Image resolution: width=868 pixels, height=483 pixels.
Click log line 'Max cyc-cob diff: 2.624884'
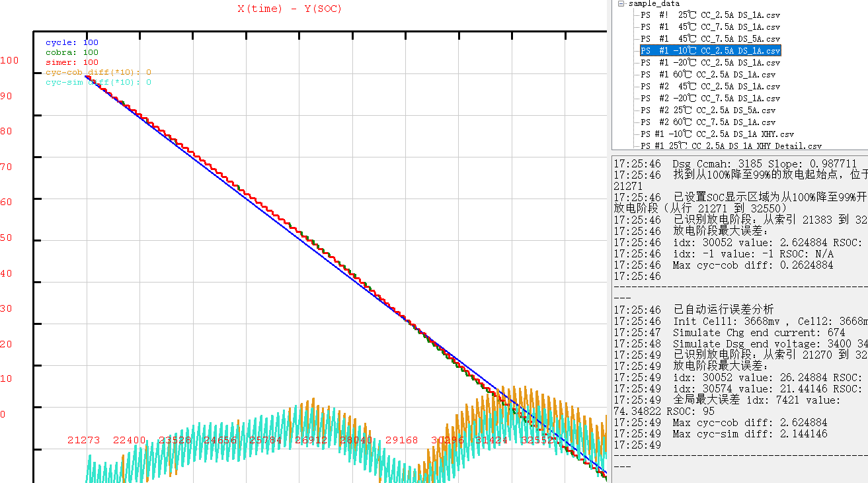(x=721, y=422)
